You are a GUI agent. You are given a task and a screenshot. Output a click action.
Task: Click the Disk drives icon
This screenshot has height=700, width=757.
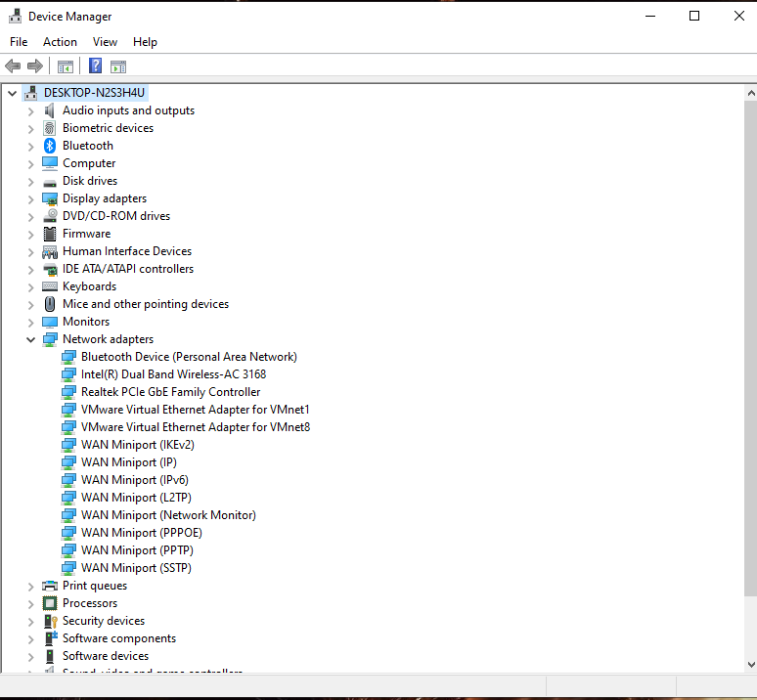tap(49, 183)
